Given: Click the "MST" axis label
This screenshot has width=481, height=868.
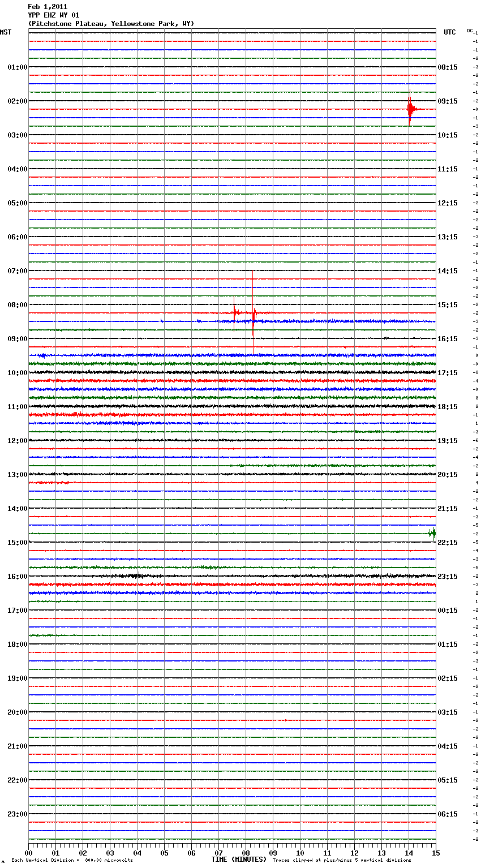Looking at the screenshot, I should (6, 32).
